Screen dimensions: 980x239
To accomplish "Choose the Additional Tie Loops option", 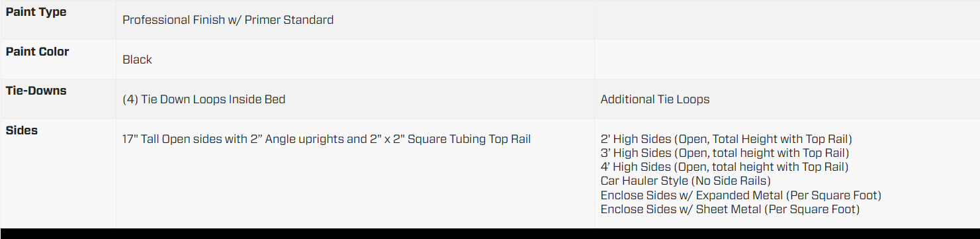I will (654, 99).
